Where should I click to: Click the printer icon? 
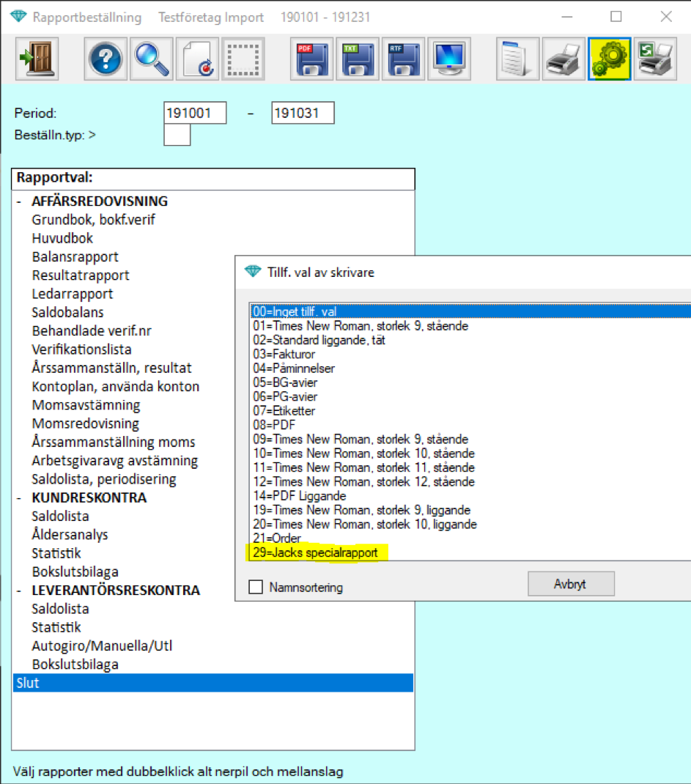563,59
